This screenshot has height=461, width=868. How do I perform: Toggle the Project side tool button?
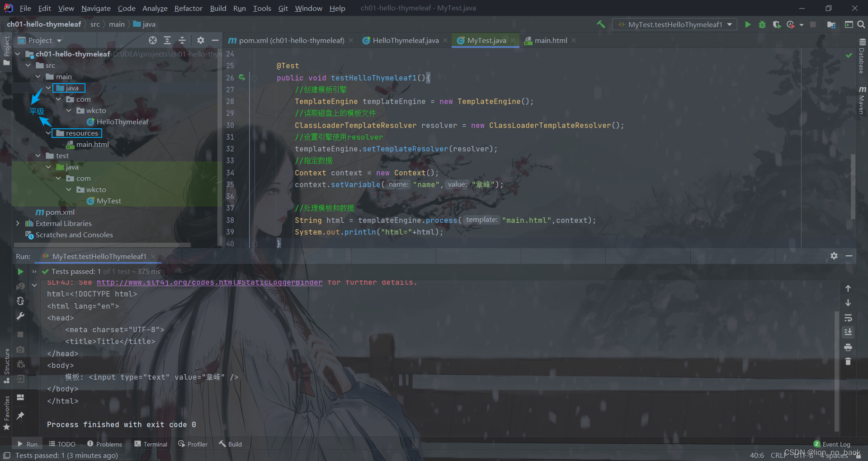(x=6, y=51)
